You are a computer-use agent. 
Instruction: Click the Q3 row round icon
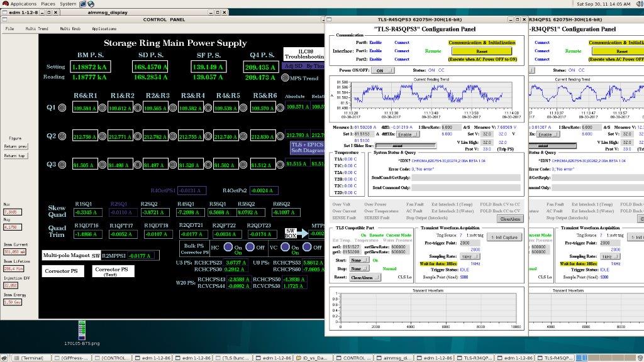62,165
